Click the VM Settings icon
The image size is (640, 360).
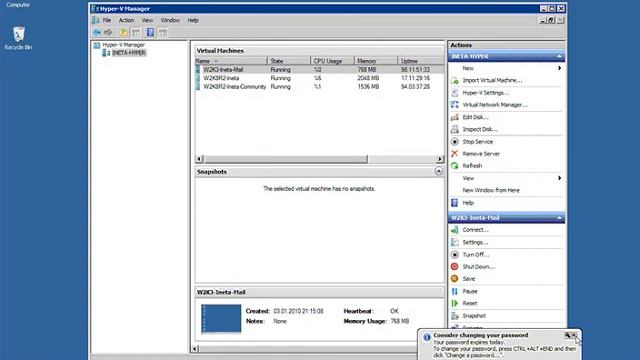point(455,242)
